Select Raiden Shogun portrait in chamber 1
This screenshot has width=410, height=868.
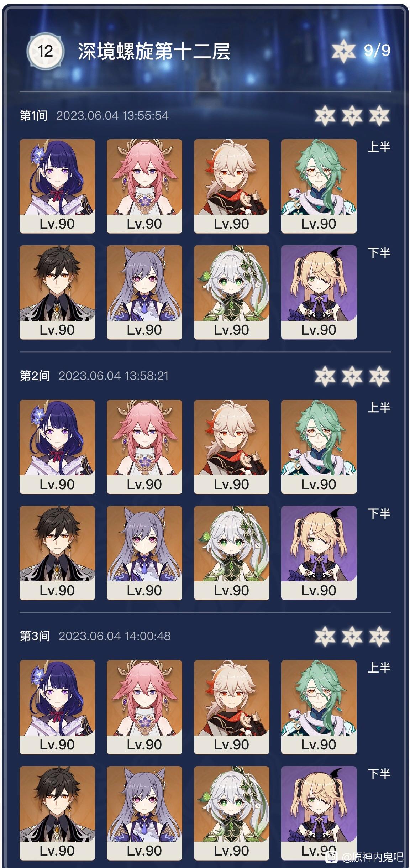[57, 186]
